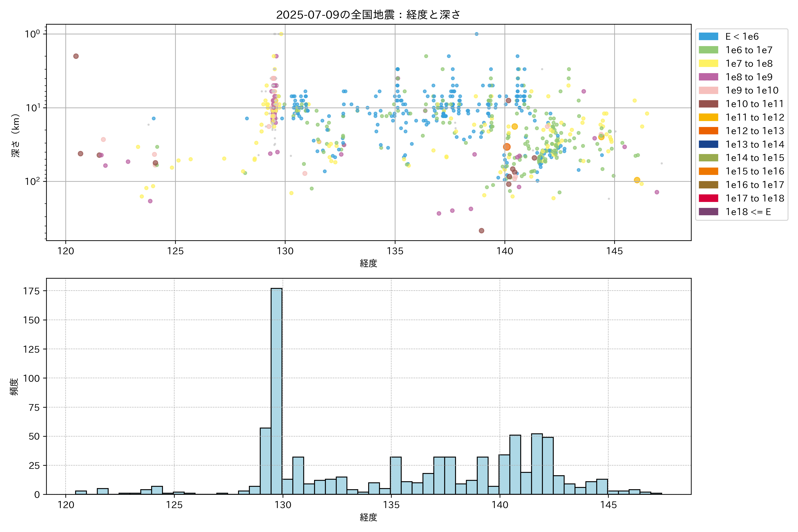Viewport: 798px width, 532px height.
Task: Click the brown scatter point near longitude 120.5
Action: point(76,56)
